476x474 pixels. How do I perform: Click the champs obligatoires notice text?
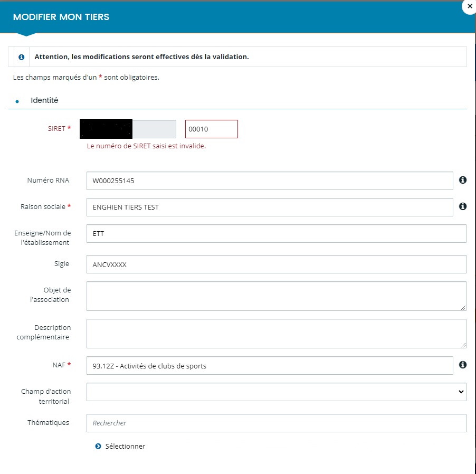86,78
